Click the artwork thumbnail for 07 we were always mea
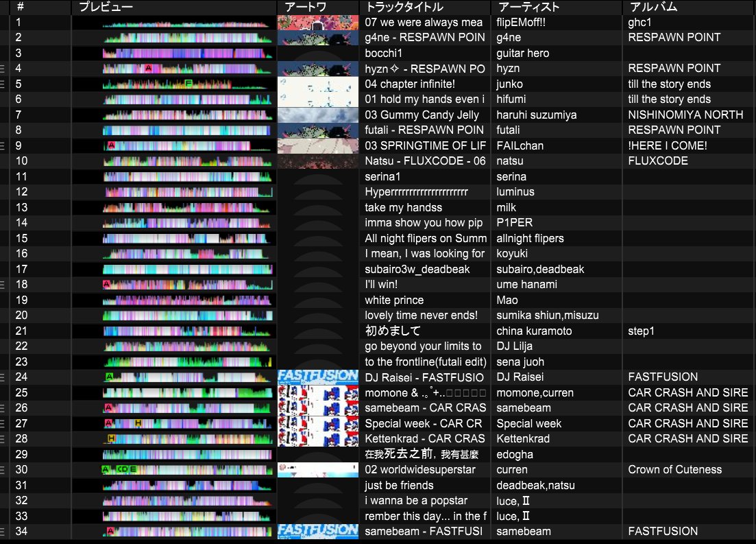This screenshot has width=756, height=544. [x=318, y=22]
